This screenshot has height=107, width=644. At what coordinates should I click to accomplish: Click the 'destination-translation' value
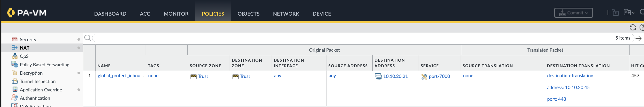(570, 76)
